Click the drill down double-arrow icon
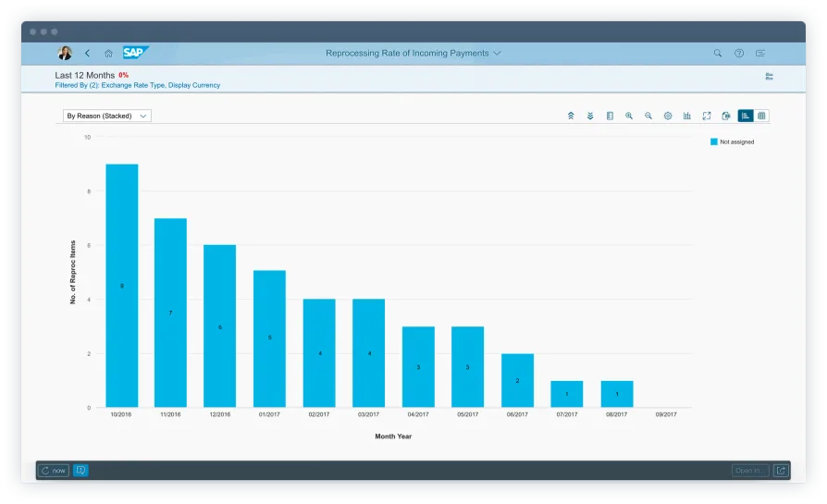Image resolution: width=827 pixels, height=504 pixels. click(590, 117)
